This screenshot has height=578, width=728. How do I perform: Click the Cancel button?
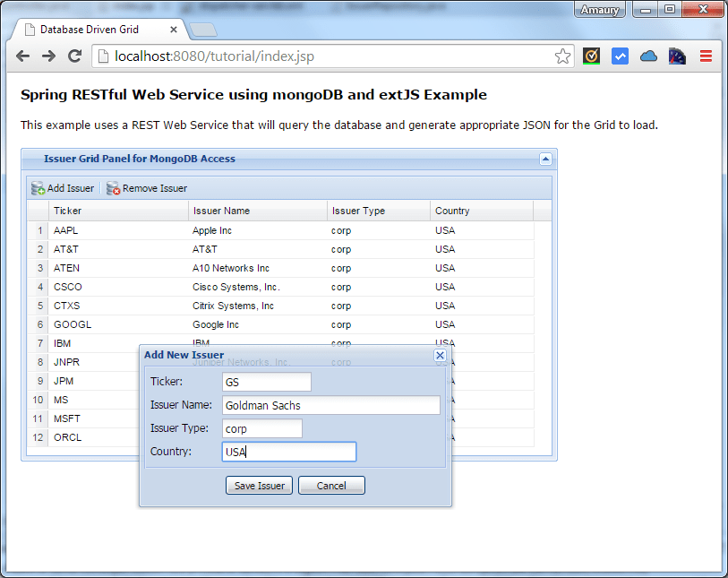pos(331,485)
